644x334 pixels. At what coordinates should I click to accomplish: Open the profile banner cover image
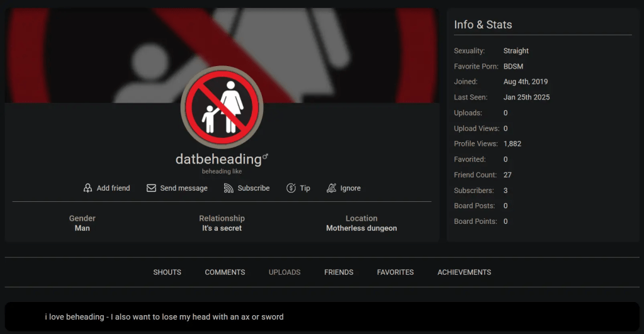click(x=222, y=55)
